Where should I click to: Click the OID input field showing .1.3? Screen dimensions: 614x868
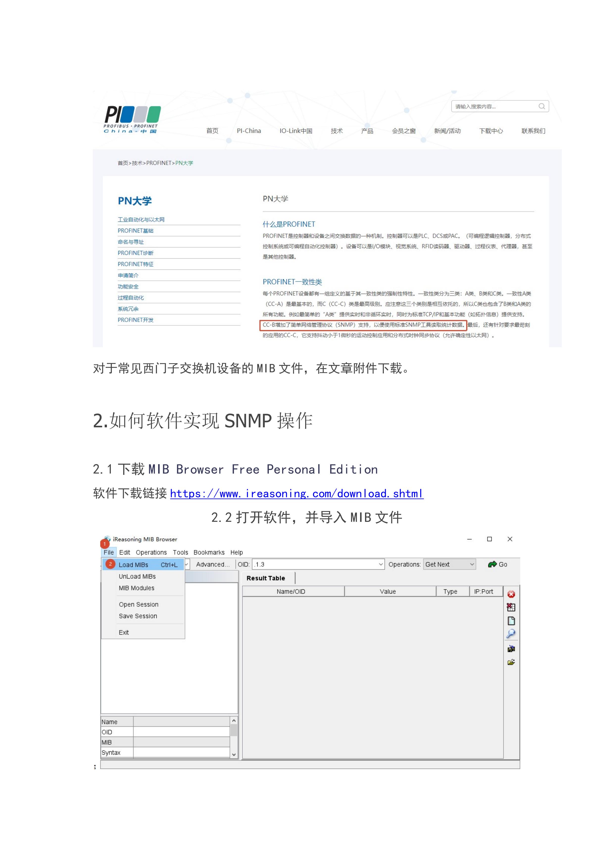[x=315, y=564]
